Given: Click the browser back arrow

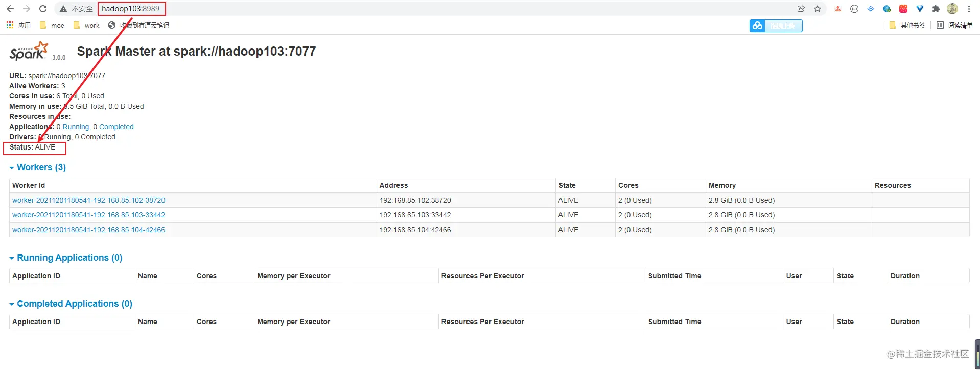Looking at the screenshot, I should [x=10, y=9].
